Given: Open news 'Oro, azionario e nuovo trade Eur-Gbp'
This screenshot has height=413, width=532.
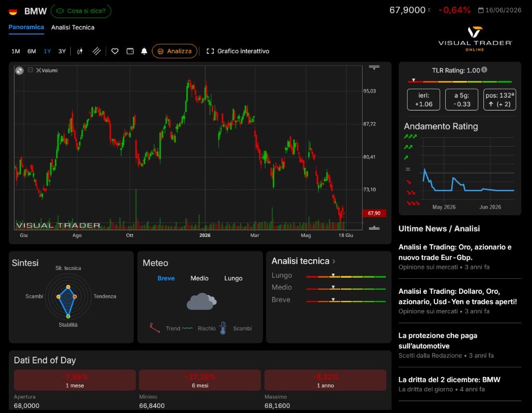Looking at the screenshot, I should tap(455, 252).
